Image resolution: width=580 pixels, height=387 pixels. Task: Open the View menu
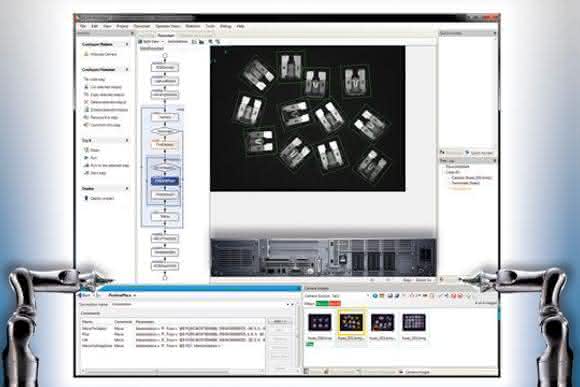107,26
